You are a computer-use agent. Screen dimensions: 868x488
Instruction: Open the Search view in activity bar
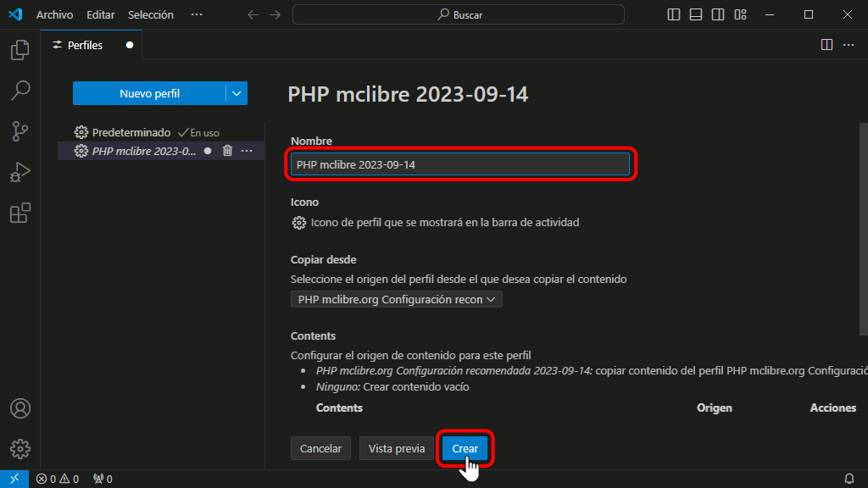(x=20, y=90)
